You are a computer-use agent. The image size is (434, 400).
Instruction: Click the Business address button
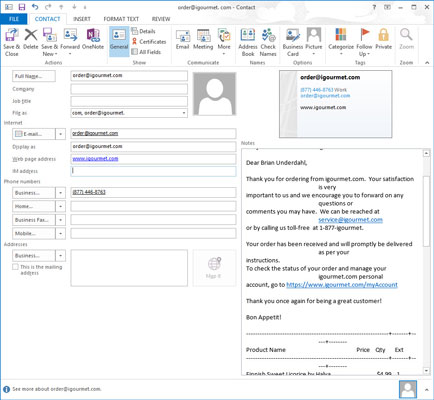(34, 256)
